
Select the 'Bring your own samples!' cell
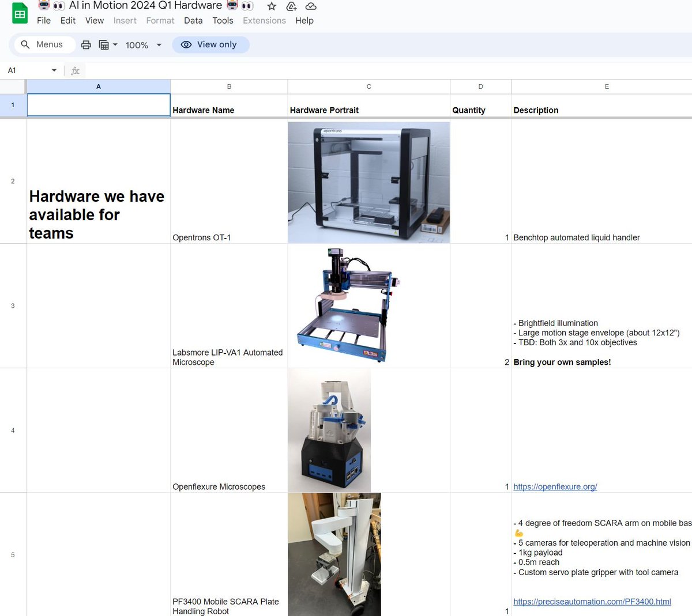point(601,306)
